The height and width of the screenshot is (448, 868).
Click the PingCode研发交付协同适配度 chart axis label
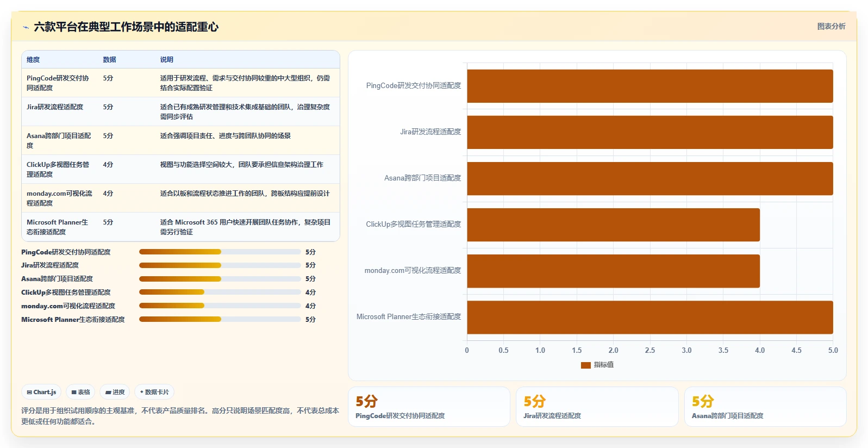coord(414,86)
